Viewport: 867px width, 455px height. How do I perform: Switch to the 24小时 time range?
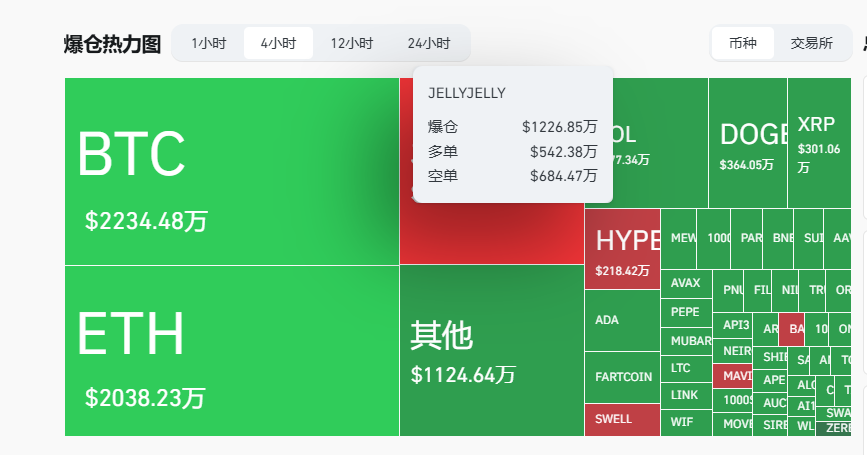pyautogui.click(x=428, y=43)
